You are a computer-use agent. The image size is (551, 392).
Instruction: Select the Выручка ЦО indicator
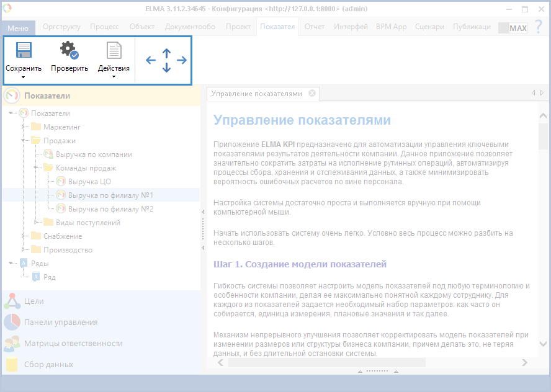pyautogui.click(x=89, y=182)
